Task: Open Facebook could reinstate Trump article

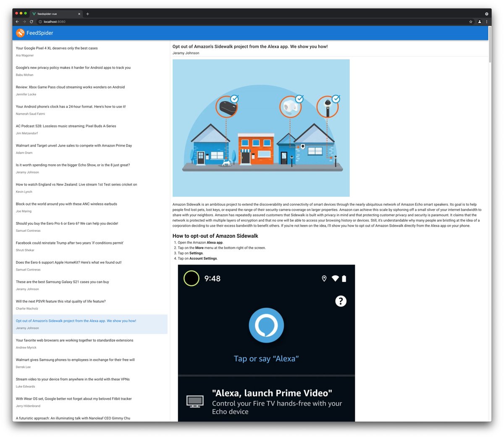Action: (90, 247)
